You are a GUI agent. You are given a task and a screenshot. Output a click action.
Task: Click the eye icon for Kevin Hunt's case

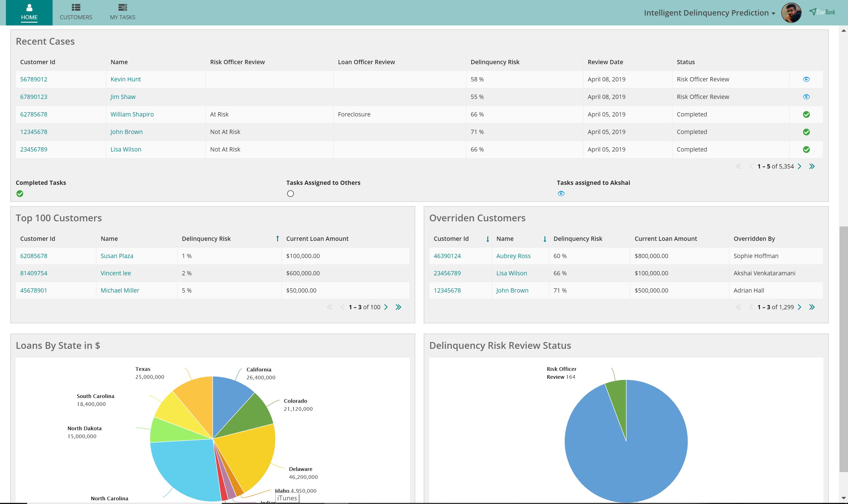(x=806, y=79)
